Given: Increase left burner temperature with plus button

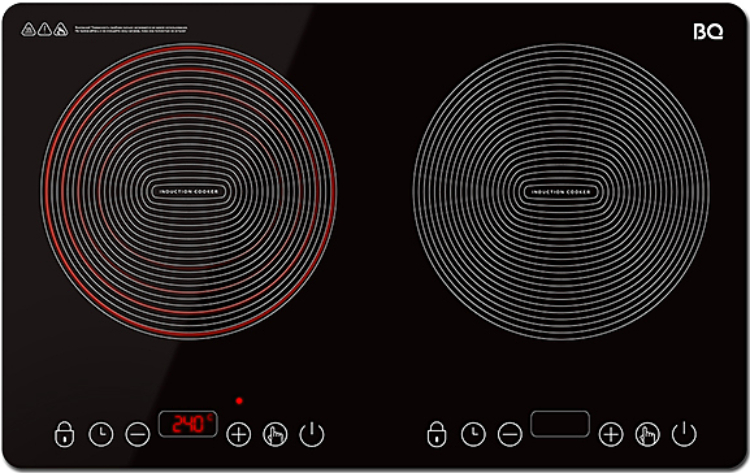Looking at the screenshot, I should point(238,434).
